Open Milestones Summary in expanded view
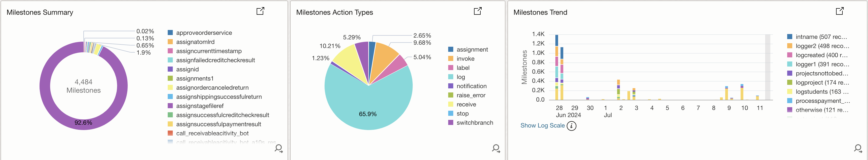 (x=260, y=11)
